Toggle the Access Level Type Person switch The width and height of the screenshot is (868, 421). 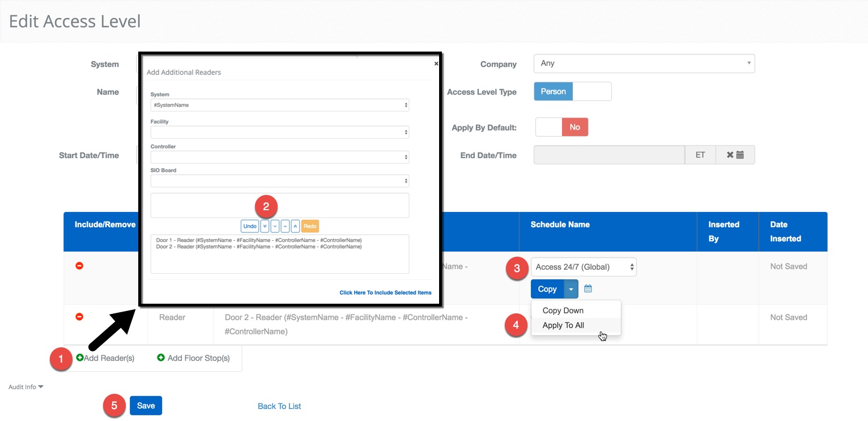(572, 91)
